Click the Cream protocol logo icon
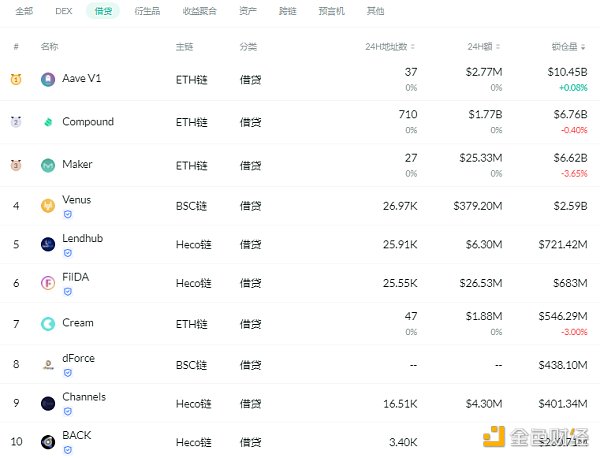This screenshot has width=600, height=458. coord(48,324)
